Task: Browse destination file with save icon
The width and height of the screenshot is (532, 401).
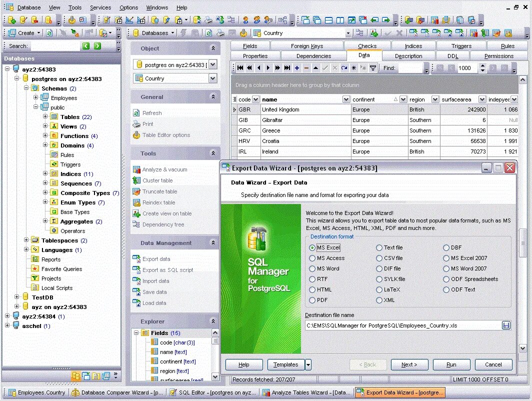Action: point(506,325)
